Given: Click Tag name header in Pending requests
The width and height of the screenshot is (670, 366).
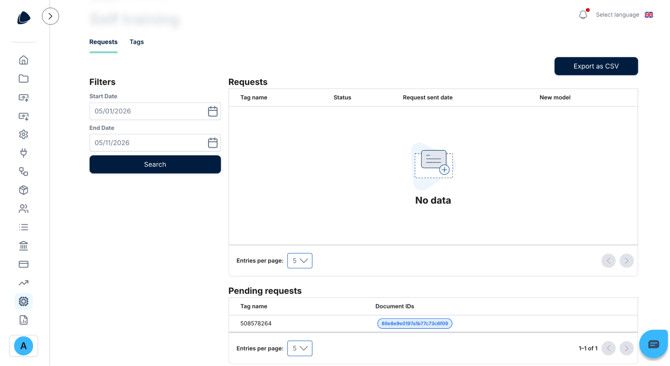Looking at the screenshot, I should click(x=254, y=306).
